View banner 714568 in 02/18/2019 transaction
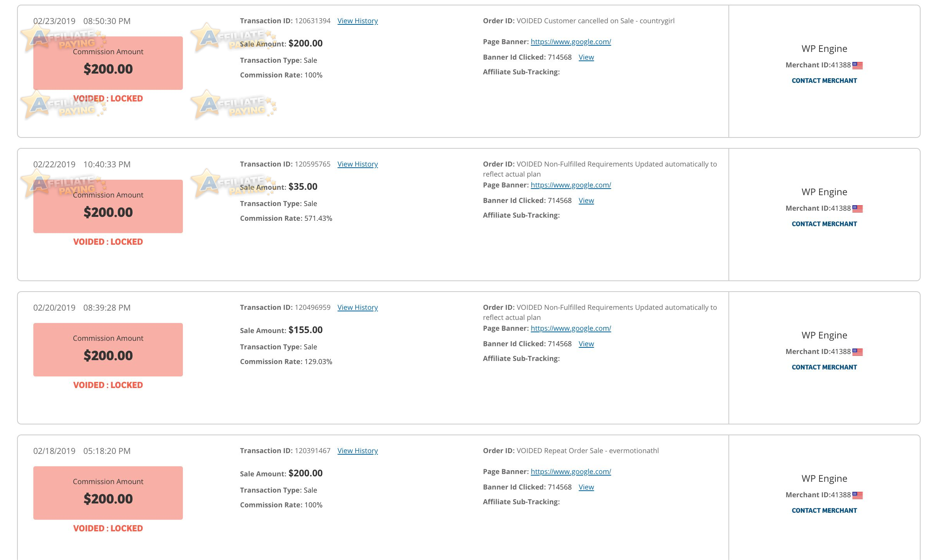Viewport: 933px width, 560px height. coord(586,487)
